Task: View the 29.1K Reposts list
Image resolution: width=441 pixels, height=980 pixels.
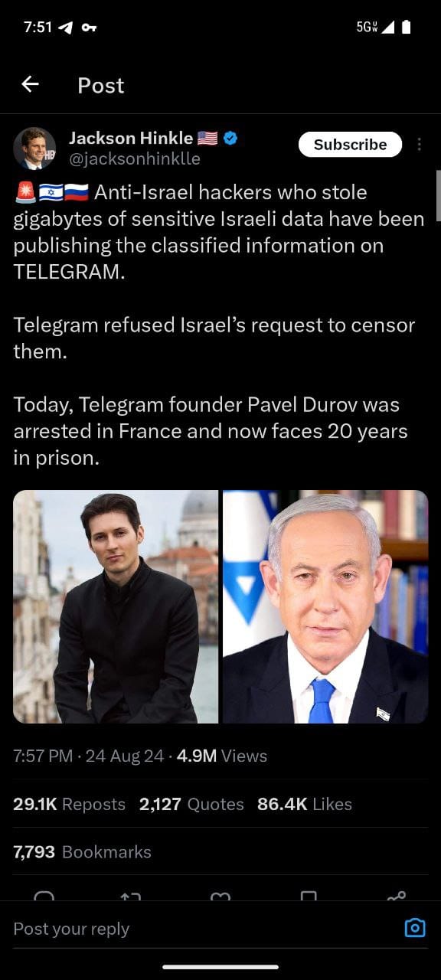Action: pos(69,804)
